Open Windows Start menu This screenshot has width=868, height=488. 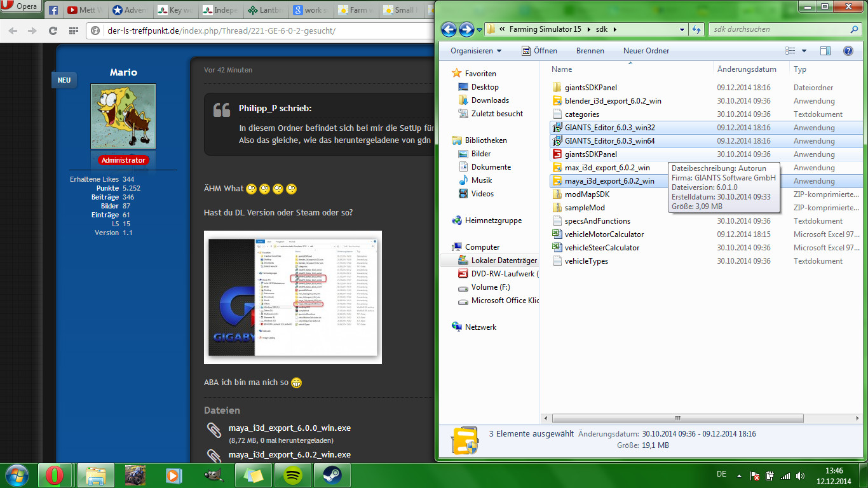17,475
